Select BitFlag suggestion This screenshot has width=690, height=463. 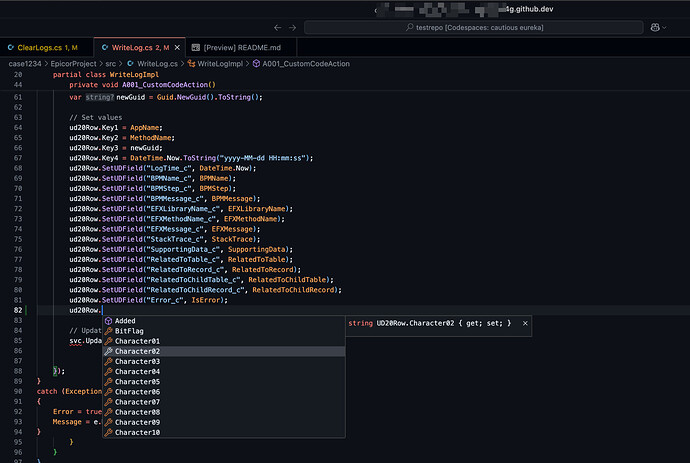224,331
